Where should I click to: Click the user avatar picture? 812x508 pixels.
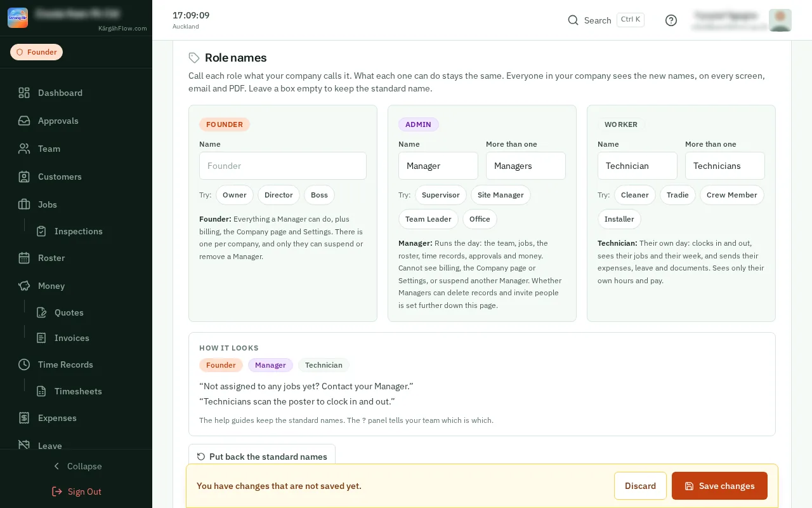click(x=780, y=20)
